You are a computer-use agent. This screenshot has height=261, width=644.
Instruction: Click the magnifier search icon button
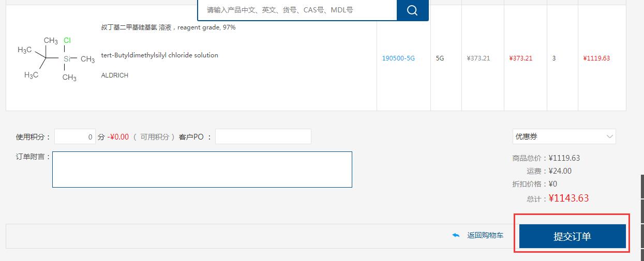(x=412, y=10)
